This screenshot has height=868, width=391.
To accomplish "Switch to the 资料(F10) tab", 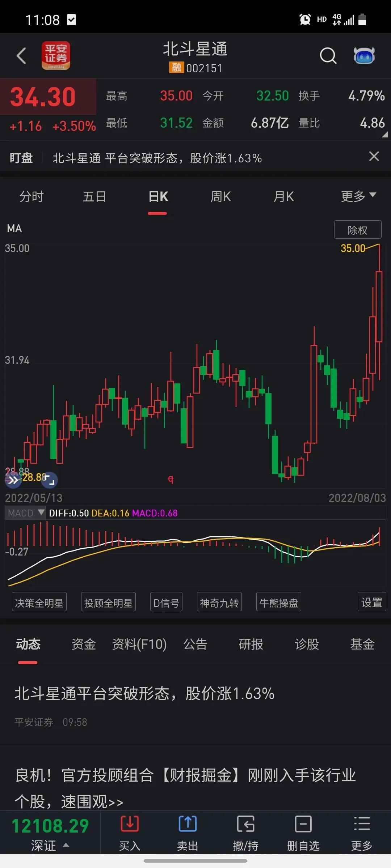I will pos(139,644).
